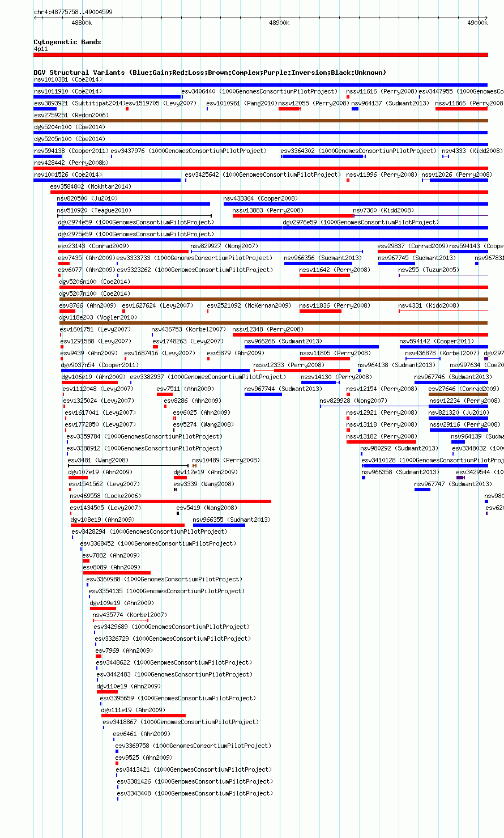
Task: Open nsv510920 (Teague2010) label
Action: tap(94, 211)
